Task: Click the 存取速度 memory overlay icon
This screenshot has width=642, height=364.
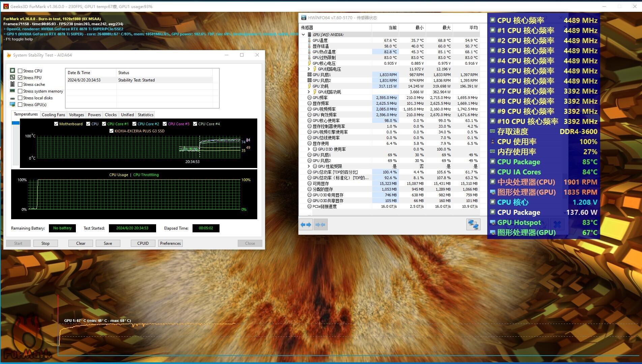Action: click(x=492, y=131)
